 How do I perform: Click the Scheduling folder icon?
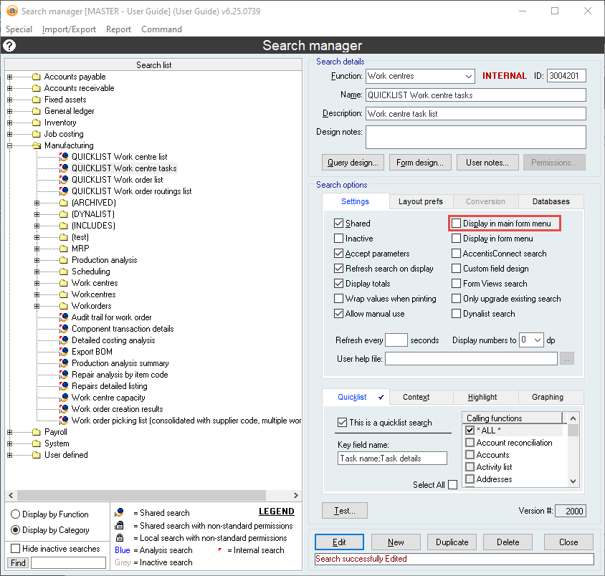click(x=64, y=272)
